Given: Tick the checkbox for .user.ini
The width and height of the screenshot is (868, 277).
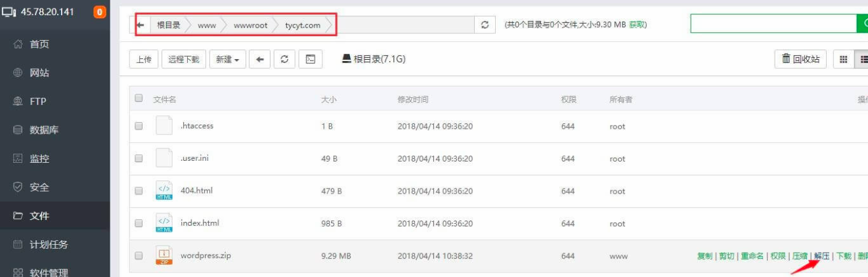Looking at the screenshot, I should pyautogui.click(x=139, y=158).
